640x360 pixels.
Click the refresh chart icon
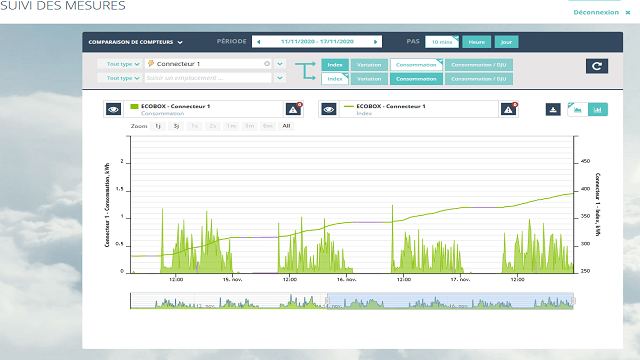[597, 66]
